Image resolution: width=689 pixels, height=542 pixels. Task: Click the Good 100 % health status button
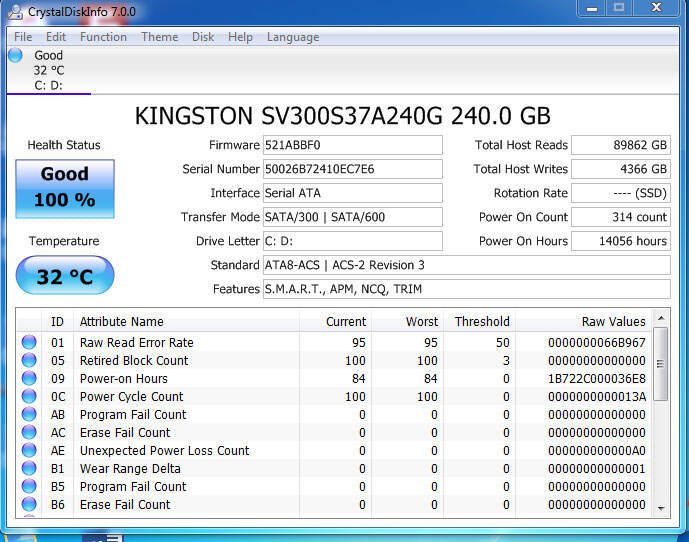pyautogui.click(x=65, y=188)
